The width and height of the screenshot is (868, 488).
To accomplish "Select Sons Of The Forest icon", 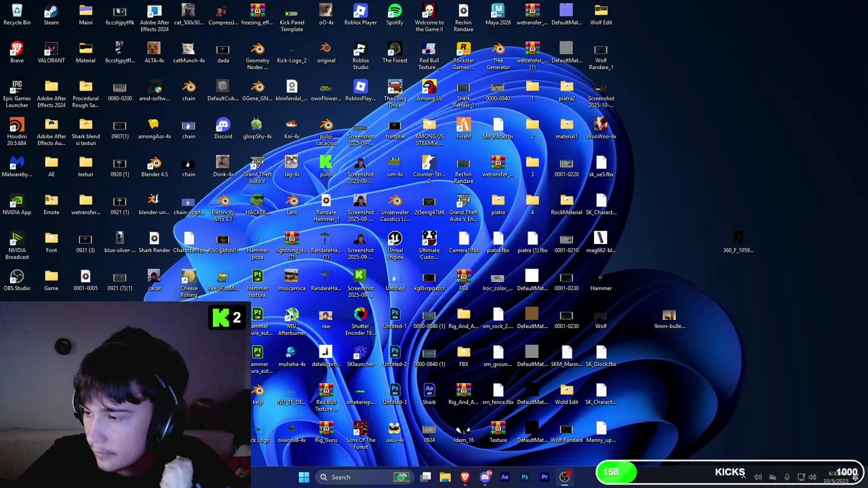I will (x=361, y=436).
